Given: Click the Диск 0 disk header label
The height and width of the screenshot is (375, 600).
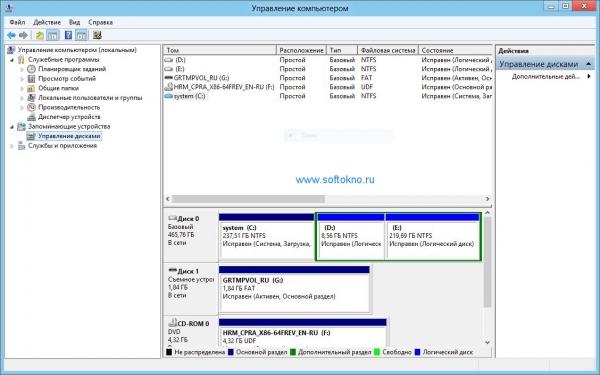Looking at the screenshot, I should [188, 218].
